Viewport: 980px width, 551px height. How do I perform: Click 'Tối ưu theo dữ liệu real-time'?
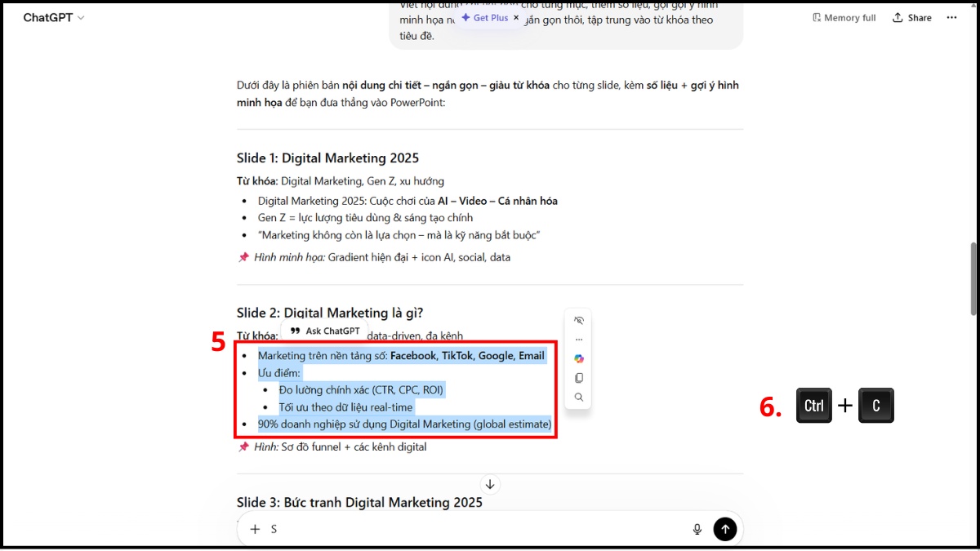(345, 407)
